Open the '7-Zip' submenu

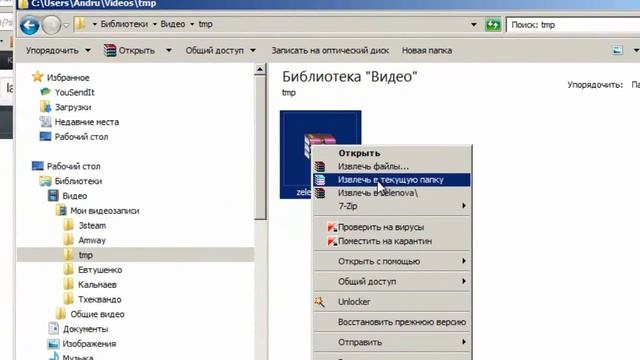tap(391, 206)
